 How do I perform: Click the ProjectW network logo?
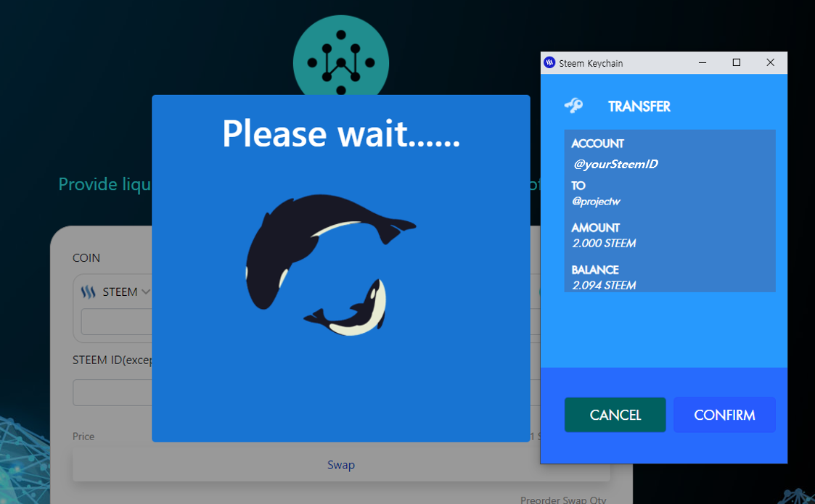point(341,56)
